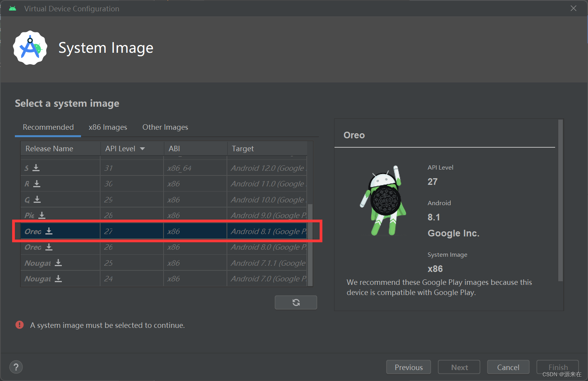Select the Android 7.0 target cell

267,279
